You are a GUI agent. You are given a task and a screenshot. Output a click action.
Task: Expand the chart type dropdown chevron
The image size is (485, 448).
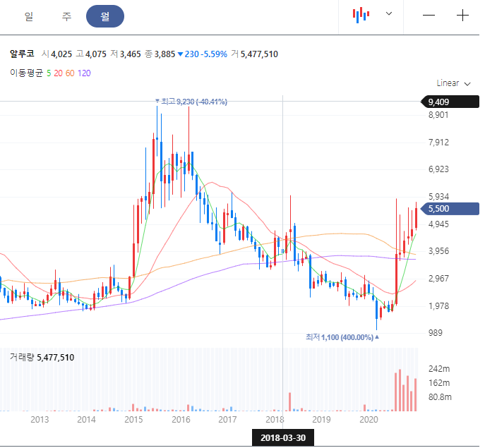389,13
